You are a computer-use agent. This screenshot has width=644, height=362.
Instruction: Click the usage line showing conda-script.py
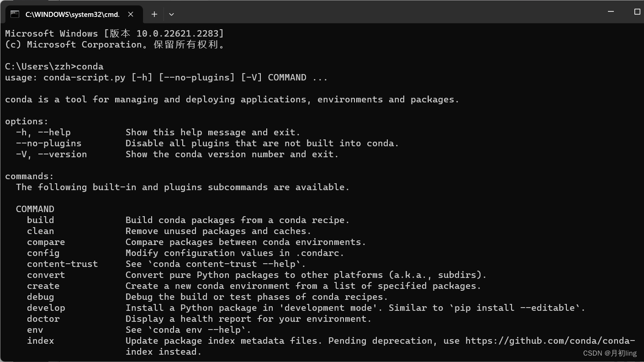pos(164,77)
